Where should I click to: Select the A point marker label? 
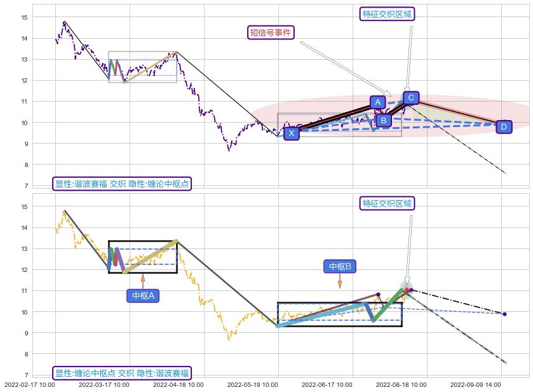[378, 102]
